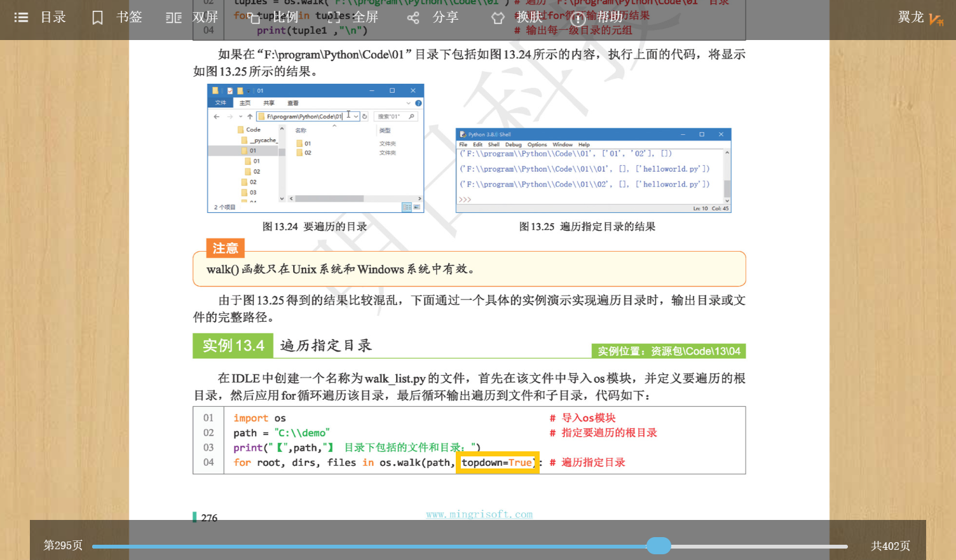956x560 pixels.
Task: Open the 帮助 help panel
Action: 597,18
